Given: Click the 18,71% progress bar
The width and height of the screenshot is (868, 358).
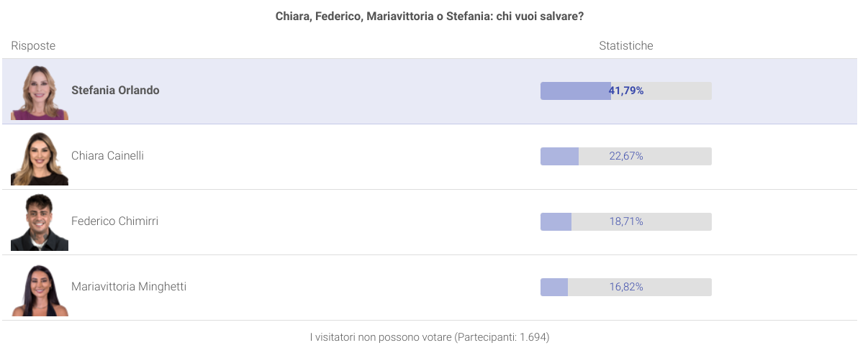Looking at the screenshot, I should point(626,221).
